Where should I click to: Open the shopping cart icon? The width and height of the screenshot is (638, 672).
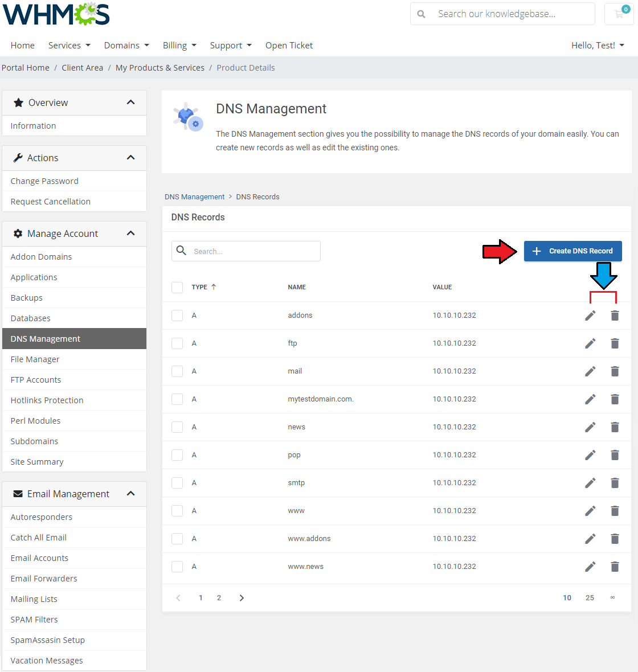619,14
